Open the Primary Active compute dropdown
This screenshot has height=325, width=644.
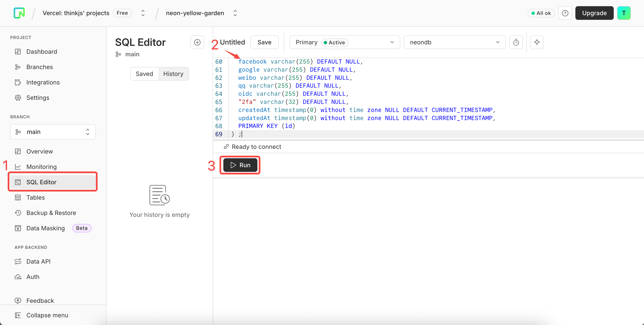tap(344, 42)
